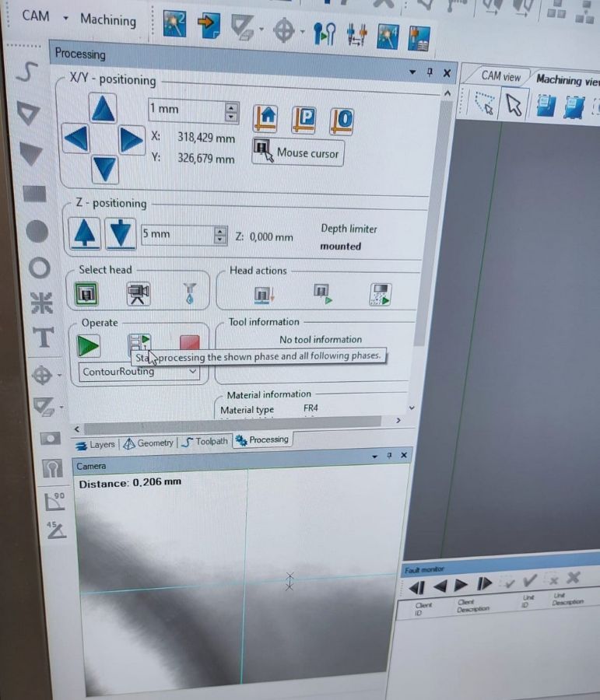Decrease Z step size with spinner down
600x700 pixels.
[219, 240]
